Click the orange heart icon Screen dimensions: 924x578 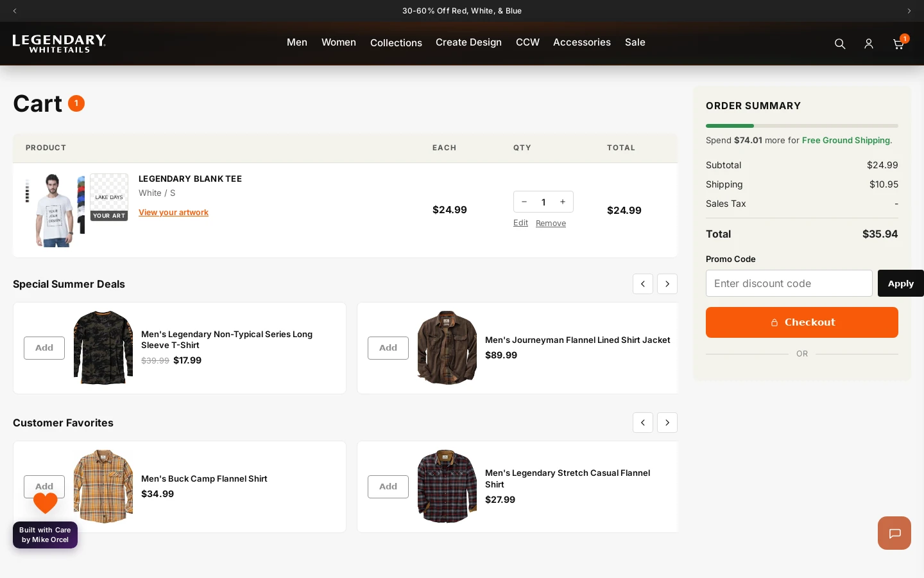pos(46,503)
